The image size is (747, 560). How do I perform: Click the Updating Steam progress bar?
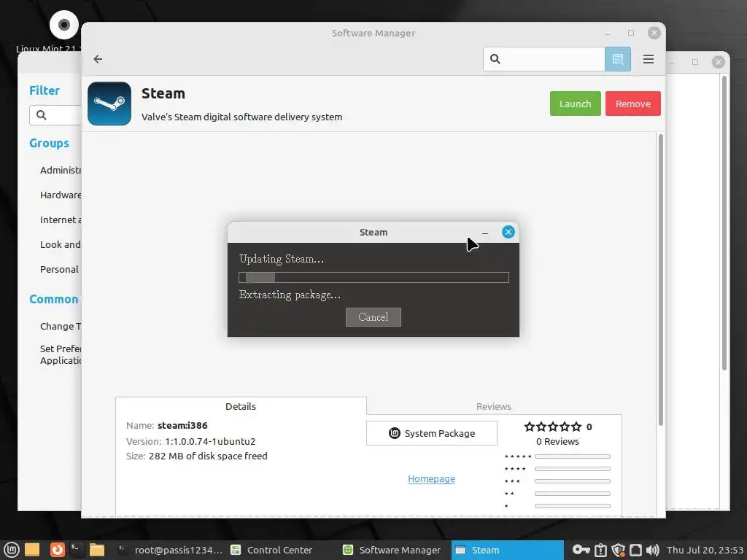click(x=373, y=277)
